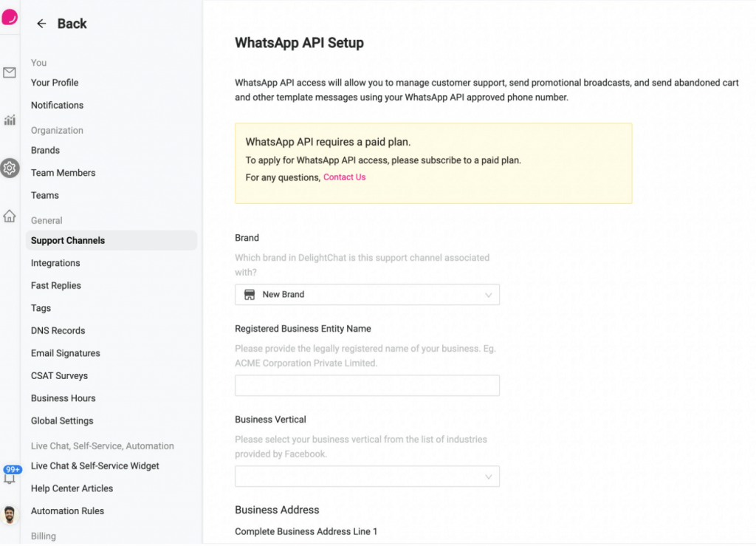756x546 pixels.
Task: Open Live Chat & Self-Service Widget
Action: [95, 466]
